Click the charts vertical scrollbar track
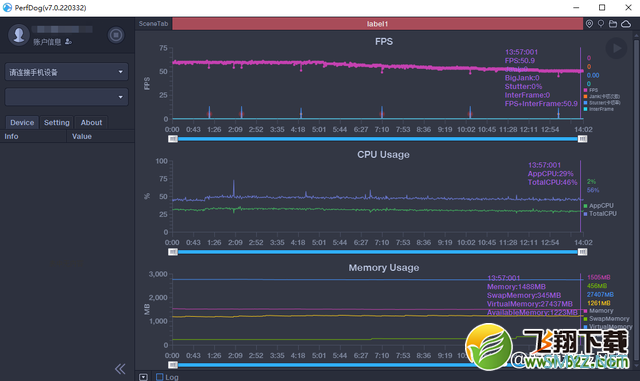Screen dimensions: 640x381 pos(636,200)
